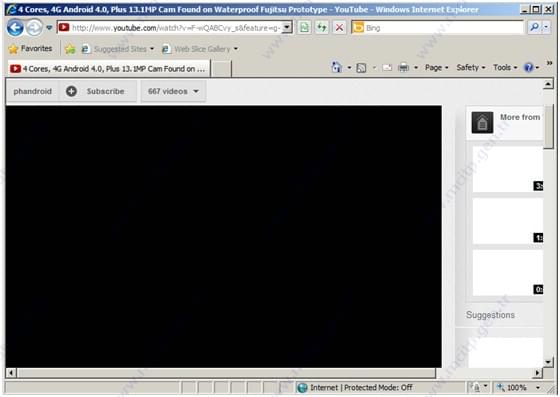Open the Help question mark icon
Screen dimensions: 560x397
[529, 67]
